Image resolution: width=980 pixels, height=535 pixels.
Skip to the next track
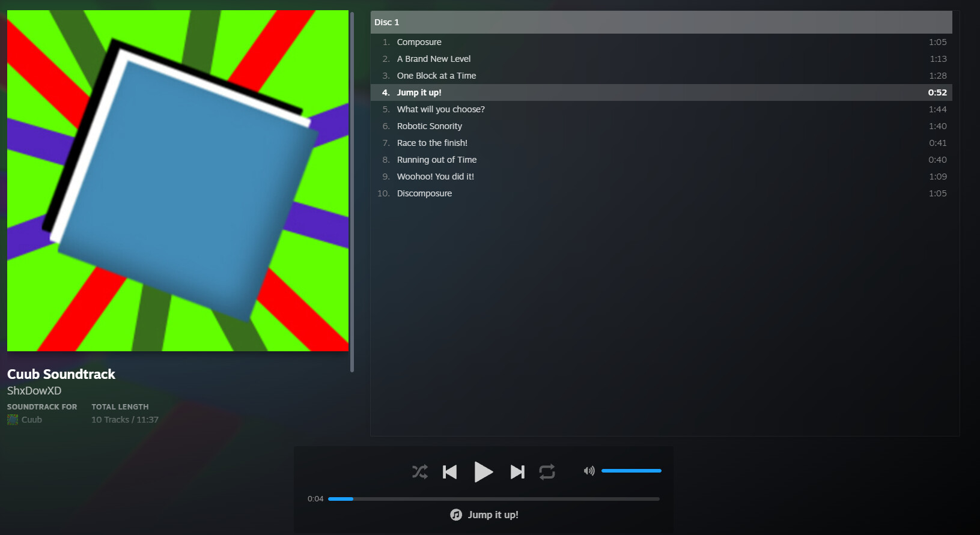[x=517, y=472]
